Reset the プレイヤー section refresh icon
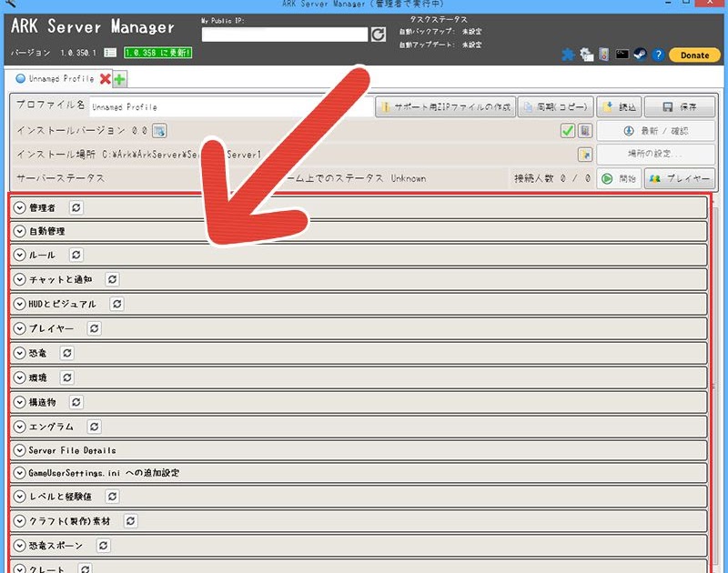 [95, 328]
